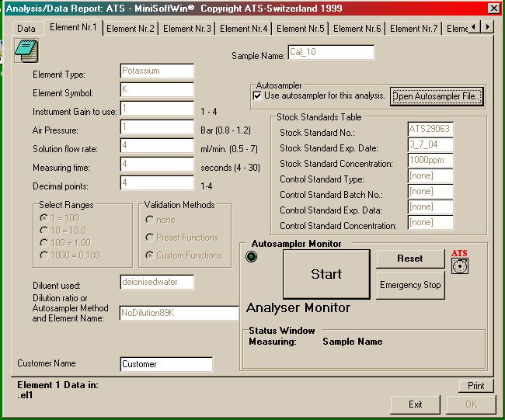This screenshot has height=420, width=505.
Task: Focus the Sample Name input field
Action: (x=331, y=52)
